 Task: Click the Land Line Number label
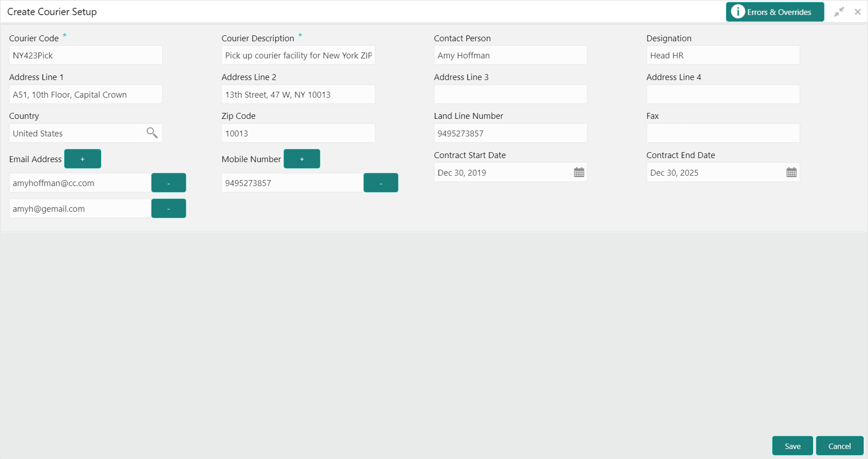point(468,116)
